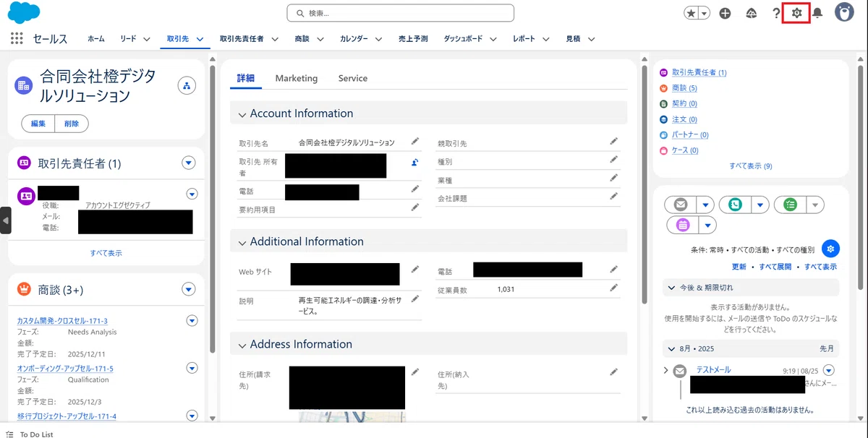Open the ケース (0) quick link
Viewport: 868px width, 438px height.
point(685,150)
